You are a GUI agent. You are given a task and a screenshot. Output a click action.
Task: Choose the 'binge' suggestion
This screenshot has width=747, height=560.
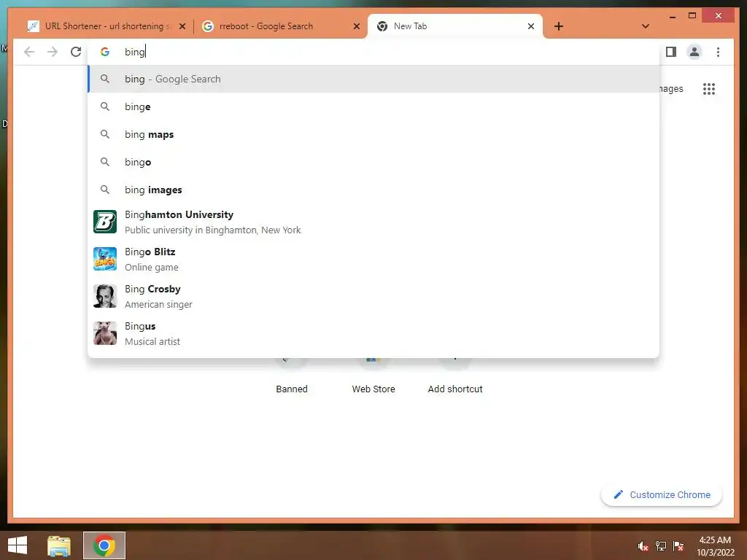[373, 106]
